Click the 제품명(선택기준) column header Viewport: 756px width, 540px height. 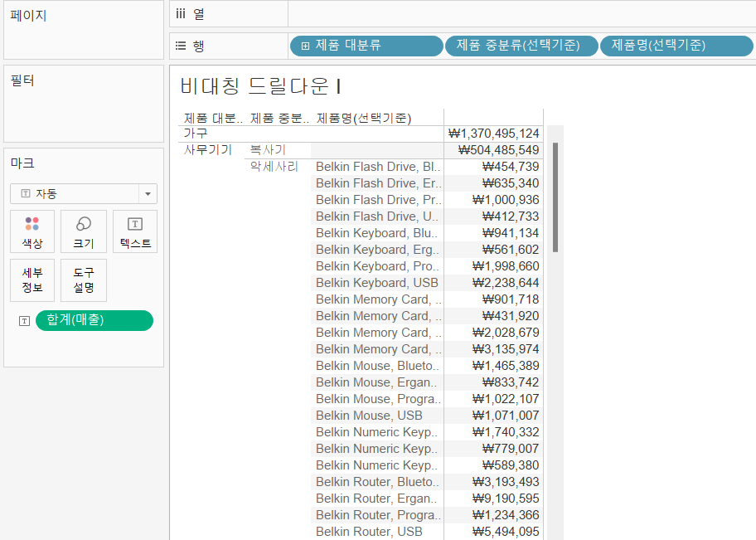point(364,119)
